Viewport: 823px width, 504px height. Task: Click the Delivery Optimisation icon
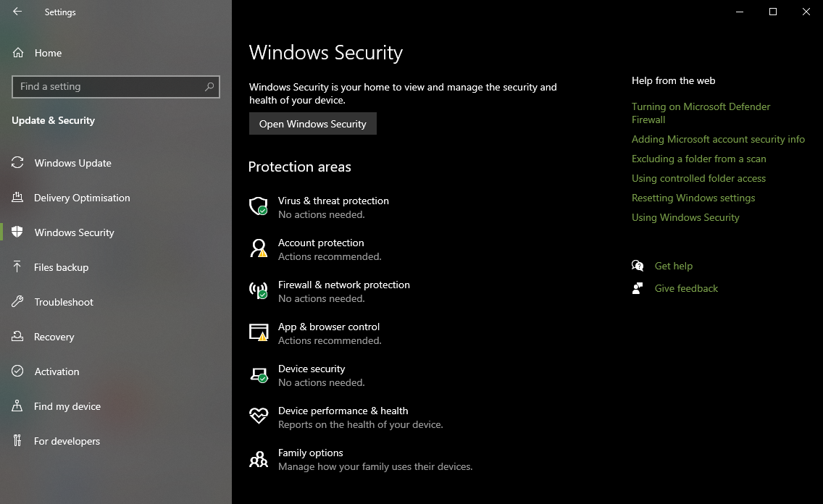click(x=17, y=197)
